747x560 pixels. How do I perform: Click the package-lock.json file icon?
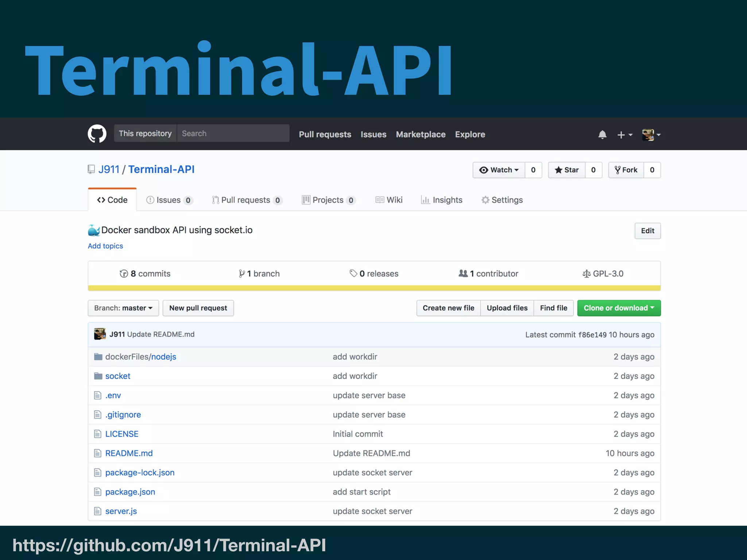point(97,472)
